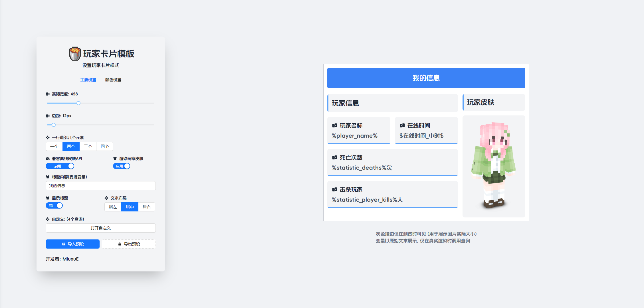Select 三个 elements per row
This screenshot has height=308, width=644.
pyautogui.click(x=88, y=146)
